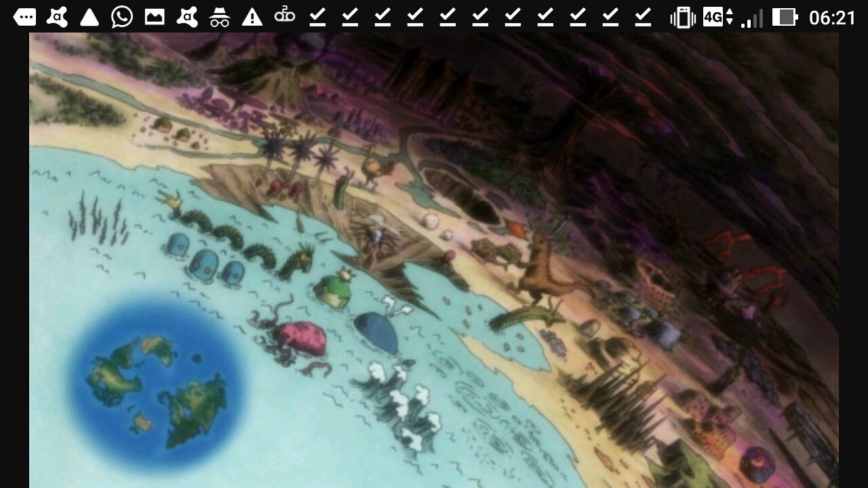
Task: Tap the Avast icon beside the solid triangle
Action: [x=57, y=17]
